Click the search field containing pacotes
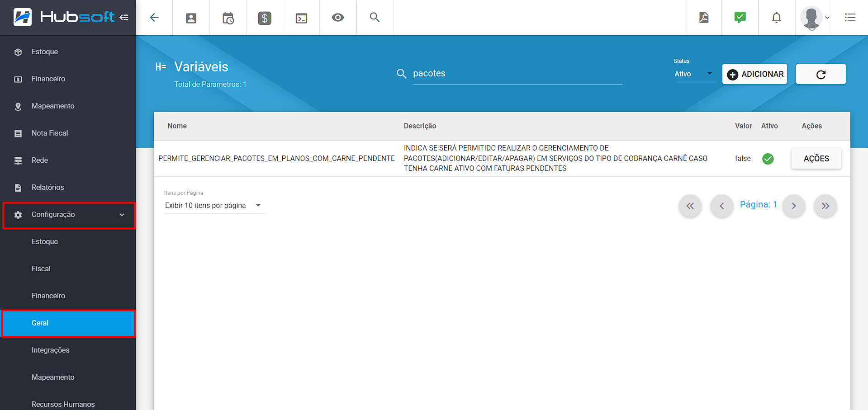Viewport: 868px width, 410px height. [517, 74]
